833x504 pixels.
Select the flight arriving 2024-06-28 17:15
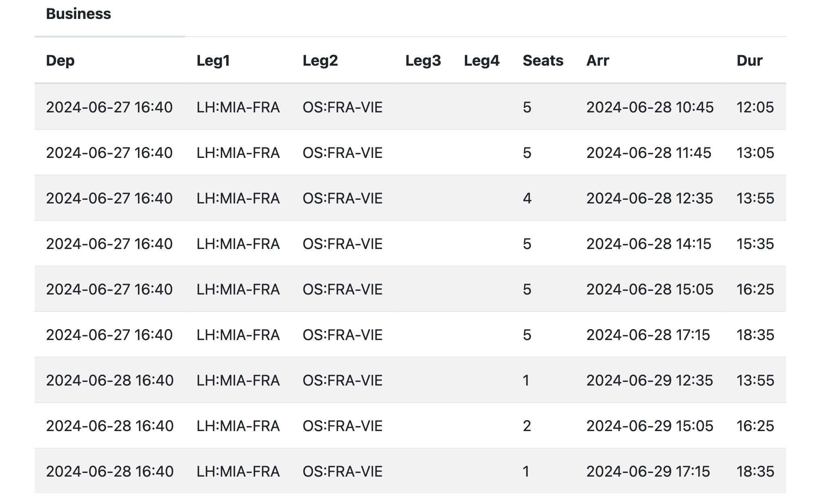tap(648, 335)
